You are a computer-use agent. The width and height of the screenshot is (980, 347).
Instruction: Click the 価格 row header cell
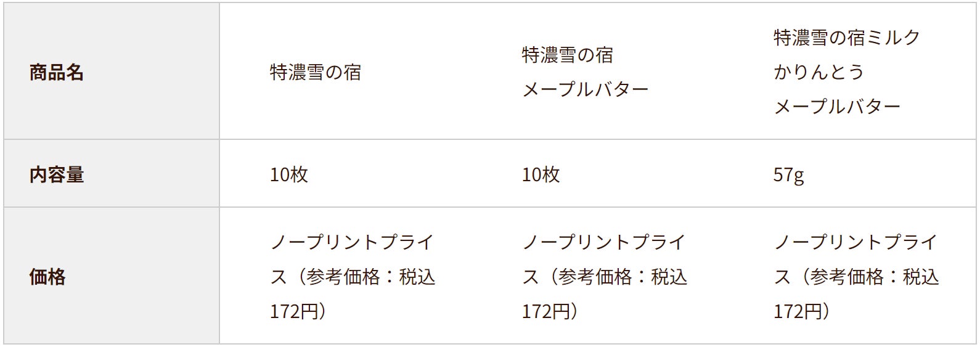point(47,277)
